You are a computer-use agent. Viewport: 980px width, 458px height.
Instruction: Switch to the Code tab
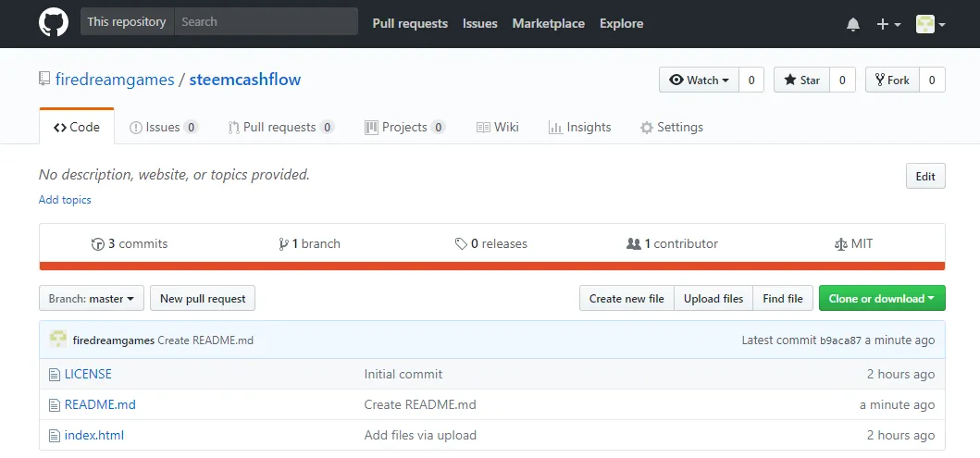pyautogui.click(x=77, y=127)
